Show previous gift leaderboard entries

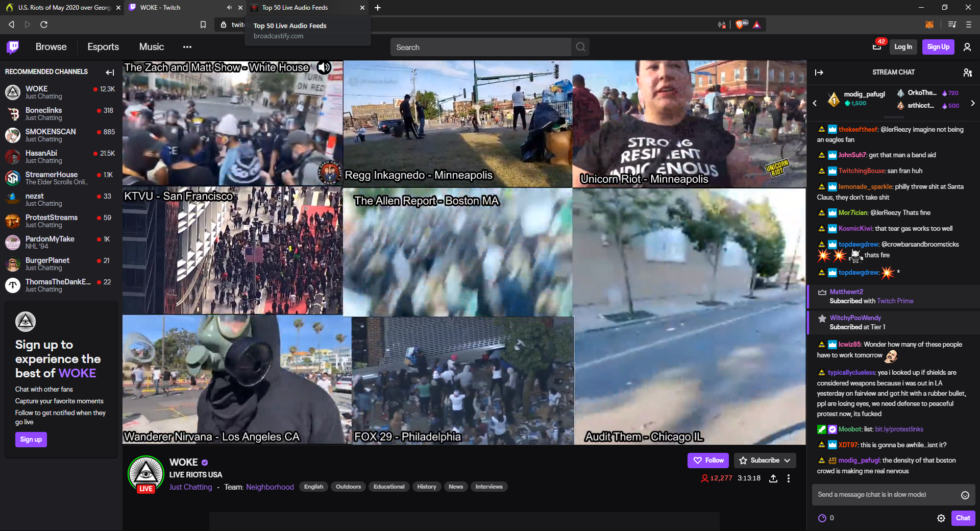[815, 103]
